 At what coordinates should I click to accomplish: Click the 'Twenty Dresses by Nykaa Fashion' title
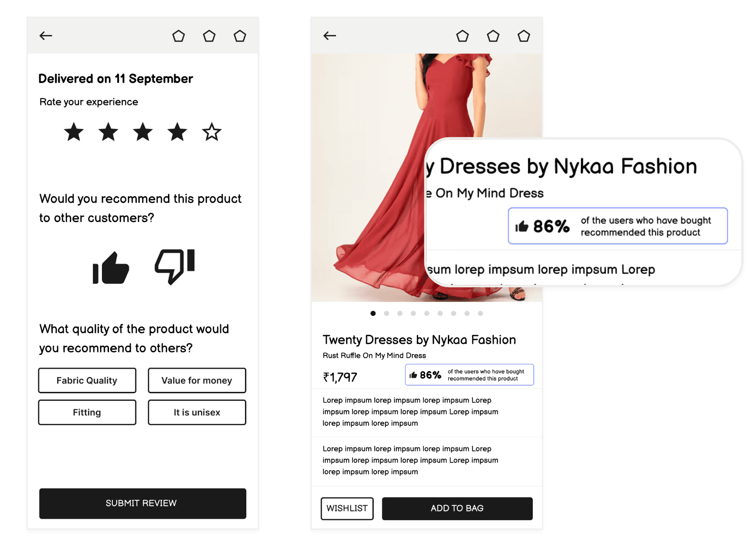pos(420,340)
